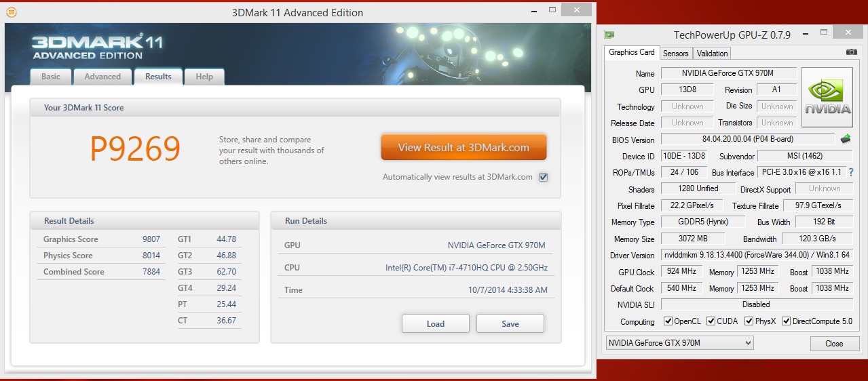868x381 pixels.
Task: Click the NVIDIA logo in GPU-Z
Action: (x=827, y=97)
